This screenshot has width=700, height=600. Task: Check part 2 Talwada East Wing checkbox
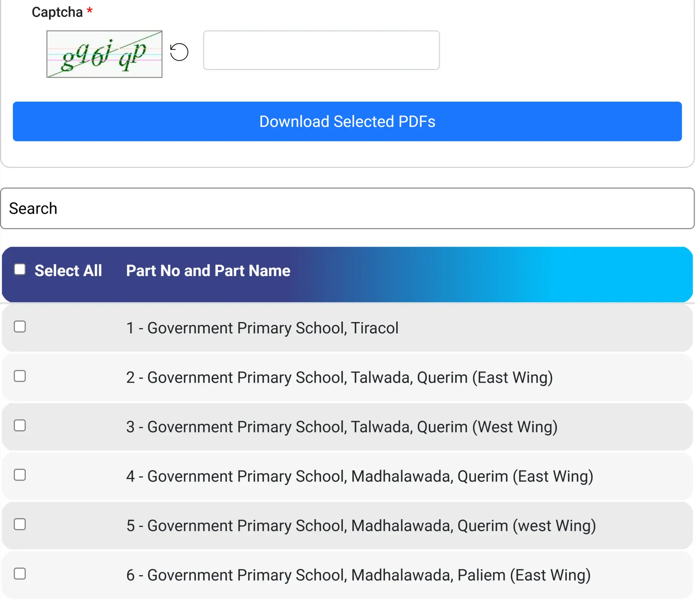(20, 376)
